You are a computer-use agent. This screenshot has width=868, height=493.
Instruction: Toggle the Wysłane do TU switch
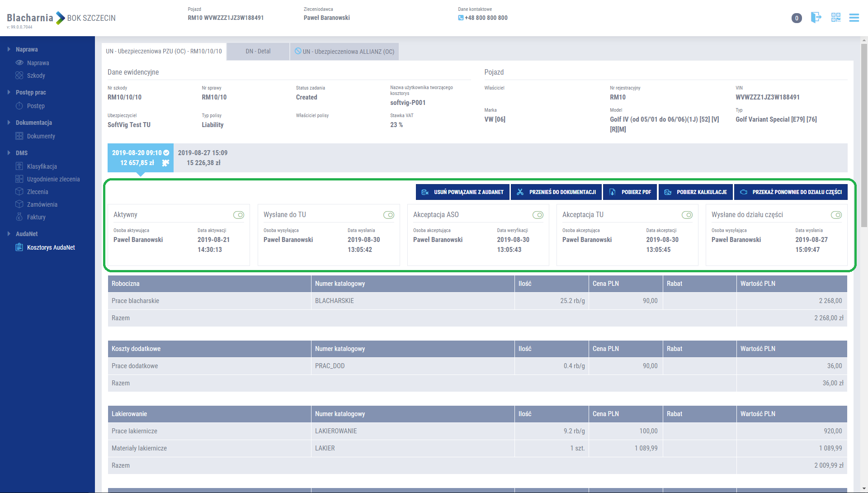pos(389,215)
